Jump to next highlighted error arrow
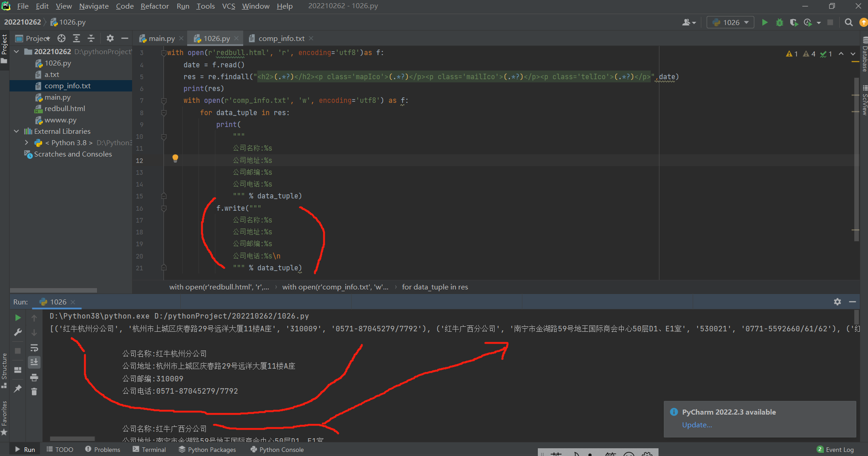868x456 pixels. point(853,54)
